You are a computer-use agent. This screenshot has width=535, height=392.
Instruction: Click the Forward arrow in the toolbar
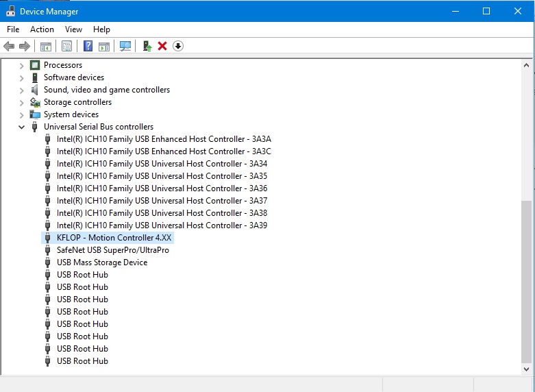coord(25,46)
